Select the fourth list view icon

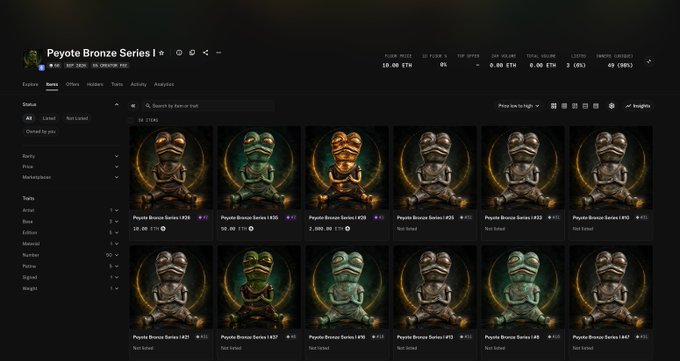[585, 106]
